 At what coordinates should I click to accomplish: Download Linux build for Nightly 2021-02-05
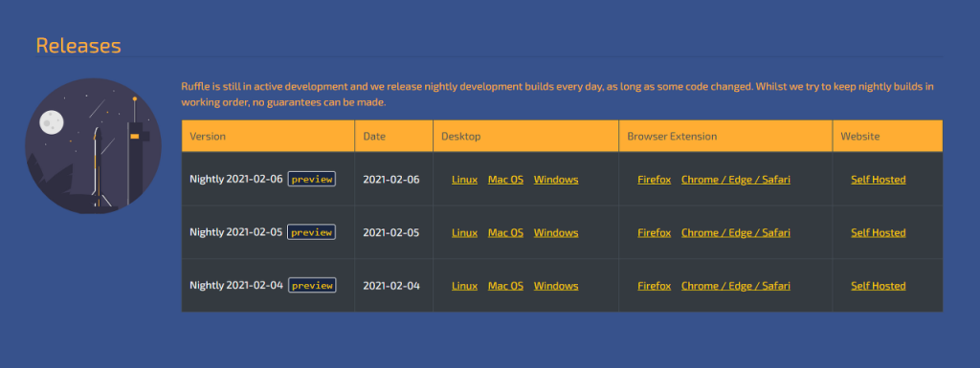pos(464,232)
